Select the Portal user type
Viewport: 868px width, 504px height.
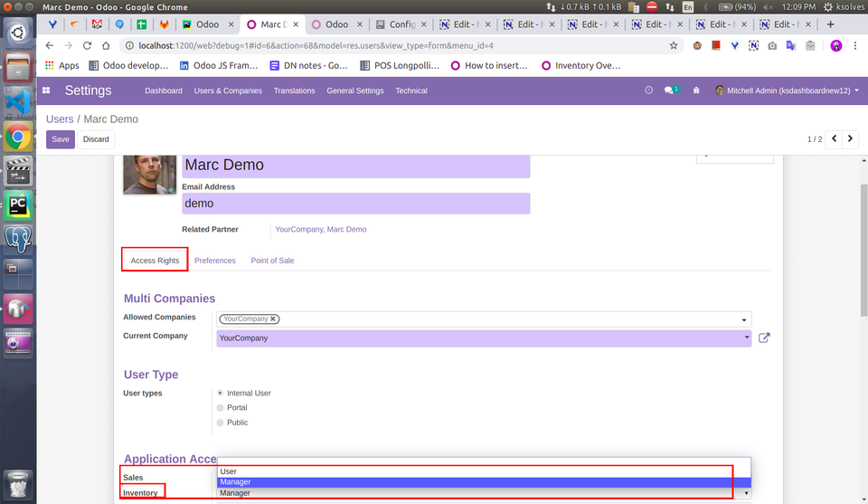pyautogui.click(x=220, y=408)
